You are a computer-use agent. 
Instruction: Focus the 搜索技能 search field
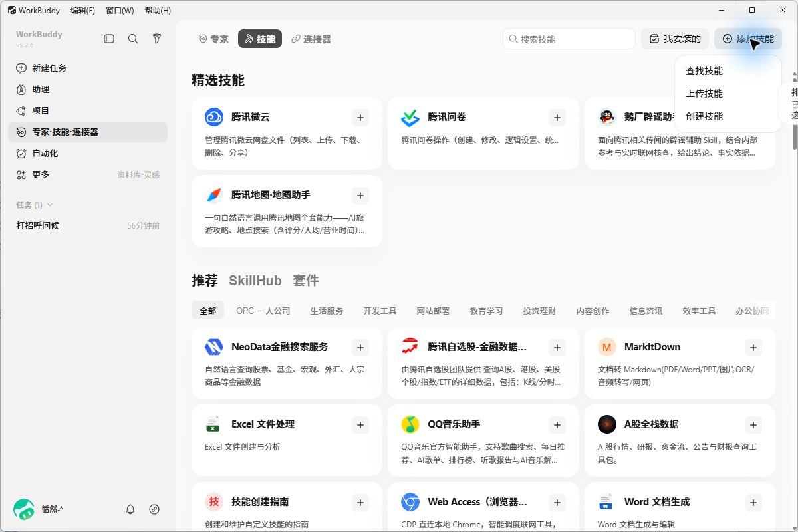(x=569, y=39)
